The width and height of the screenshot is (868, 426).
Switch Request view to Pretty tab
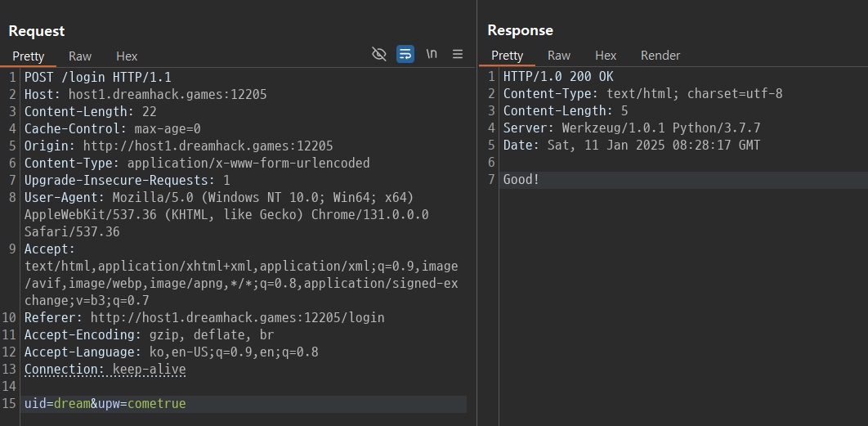coord(29,56)
